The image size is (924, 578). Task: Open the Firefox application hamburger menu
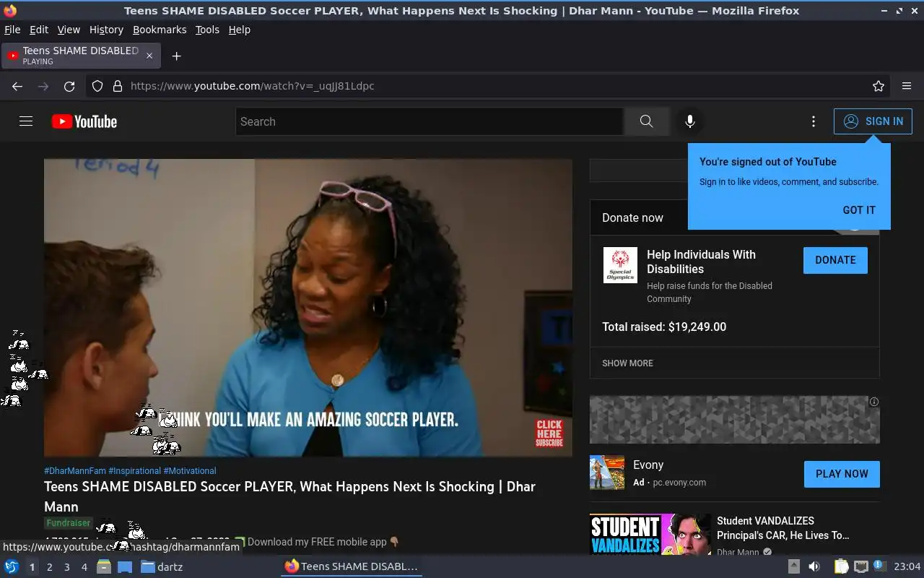coord(907,86)
